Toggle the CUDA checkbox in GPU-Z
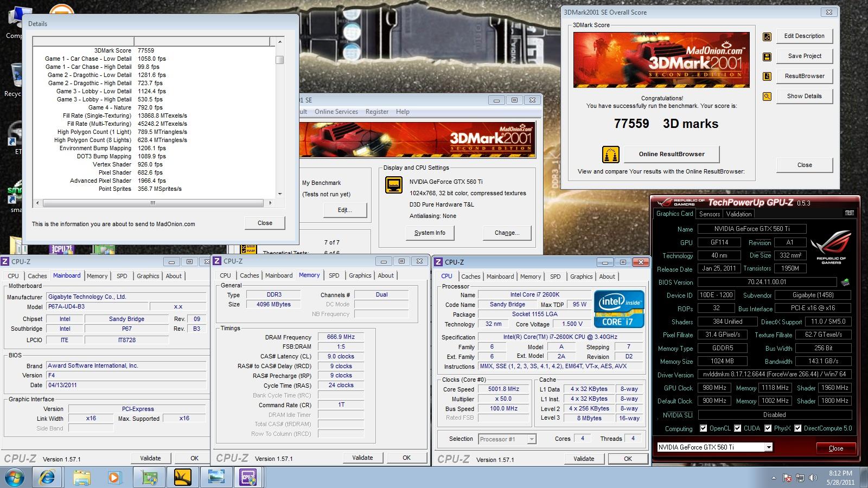868x488 pixels. [738, 428]
